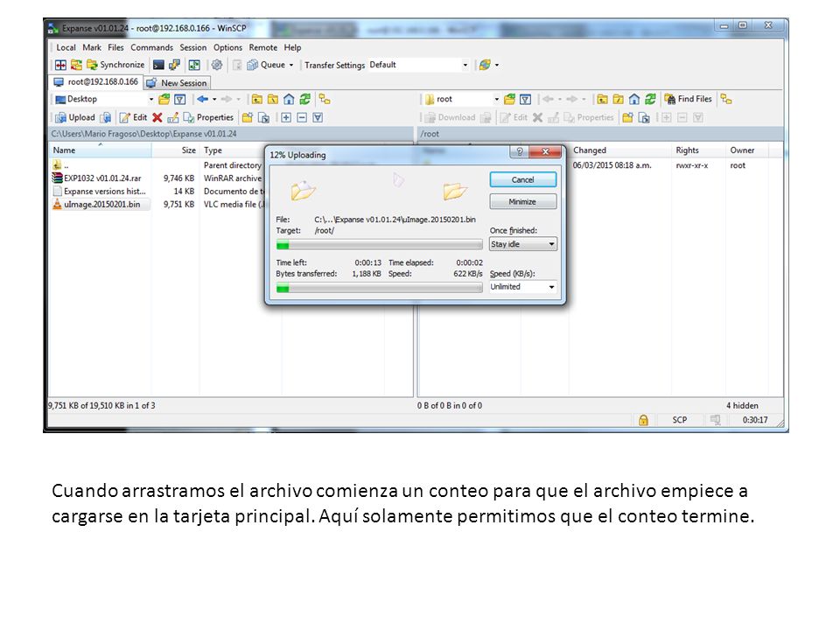
Task: Click the local open directory icon
Action: coord(164,99)
